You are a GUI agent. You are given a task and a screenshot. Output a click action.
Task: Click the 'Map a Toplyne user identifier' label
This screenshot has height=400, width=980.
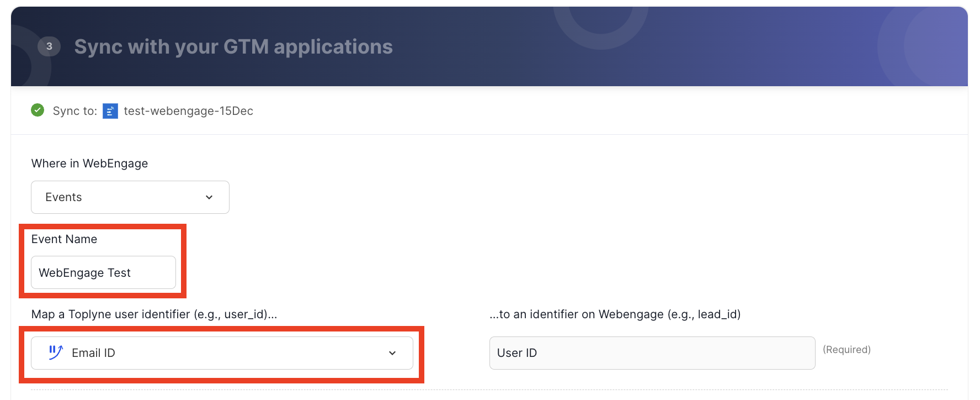click(x=154, y=314)
